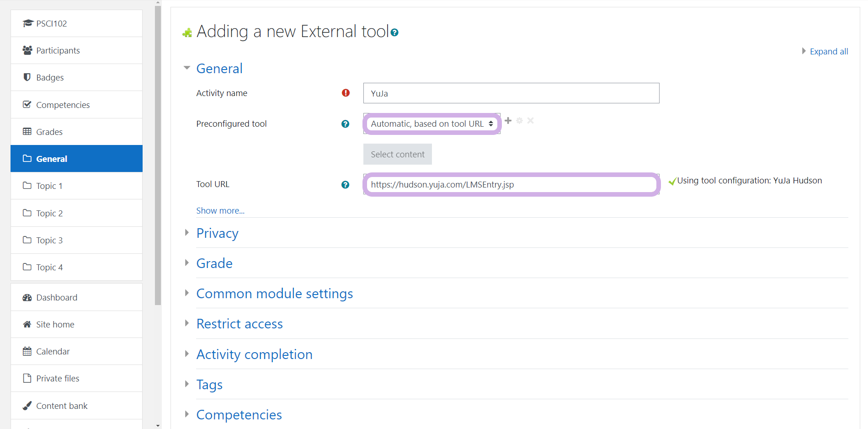Expand the Restrict access section
The image size is (868, 429).
(239, 324)
